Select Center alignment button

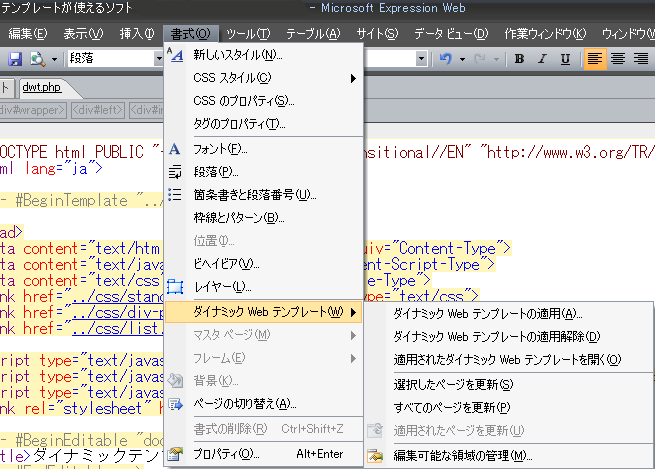coord(618,59)
